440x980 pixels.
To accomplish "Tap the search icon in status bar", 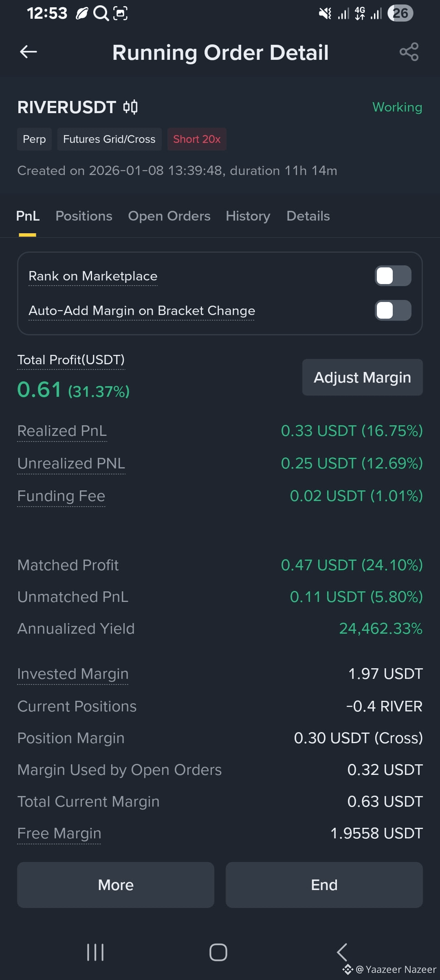I will click(101, 13).
